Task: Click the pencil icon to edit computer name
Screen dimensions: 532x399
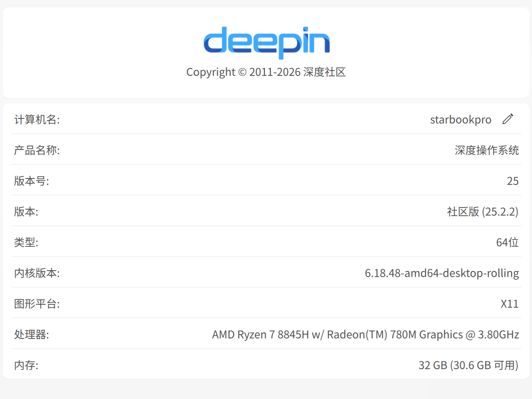Action: pyautogui.click(x=507, y=119)
